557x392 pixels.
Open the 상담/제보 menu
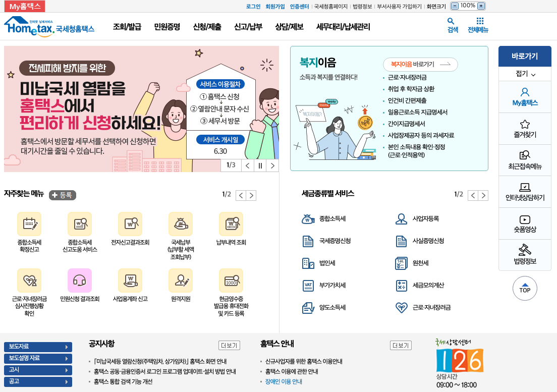pos(289,27)
